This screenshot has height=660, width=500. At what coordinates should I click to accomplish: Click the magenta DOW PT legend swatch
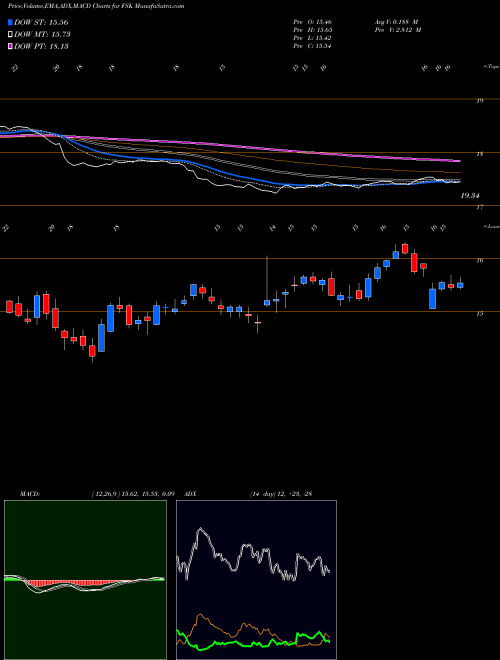pos(10,46)
